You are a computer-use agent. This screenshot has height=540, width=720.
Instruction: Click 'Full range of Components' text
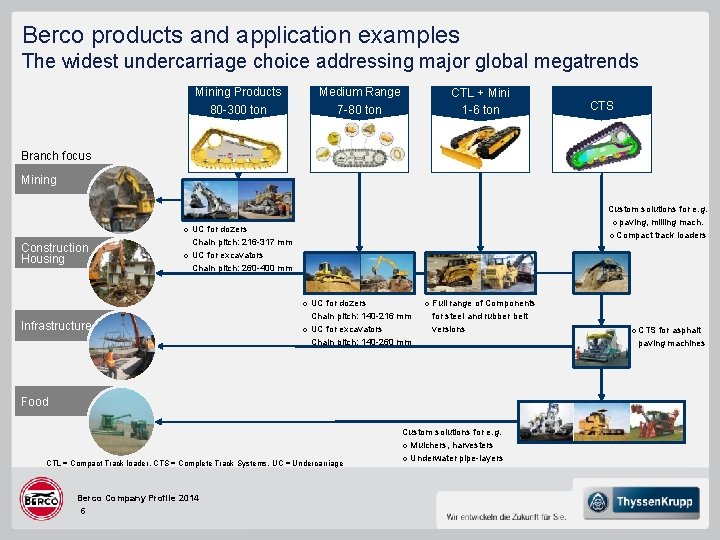(483, 303)
